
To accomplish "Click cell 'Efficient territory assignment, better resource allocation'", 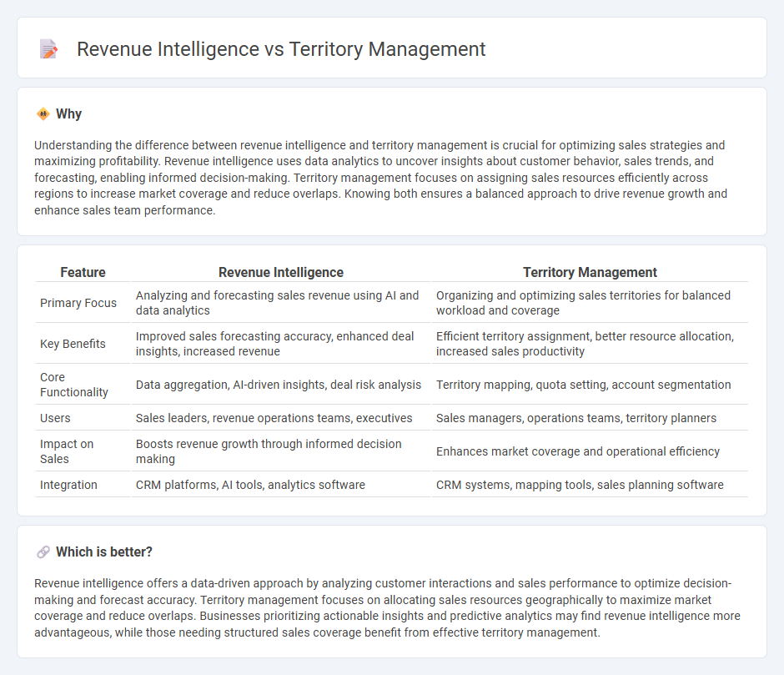I will pos(590,344).
